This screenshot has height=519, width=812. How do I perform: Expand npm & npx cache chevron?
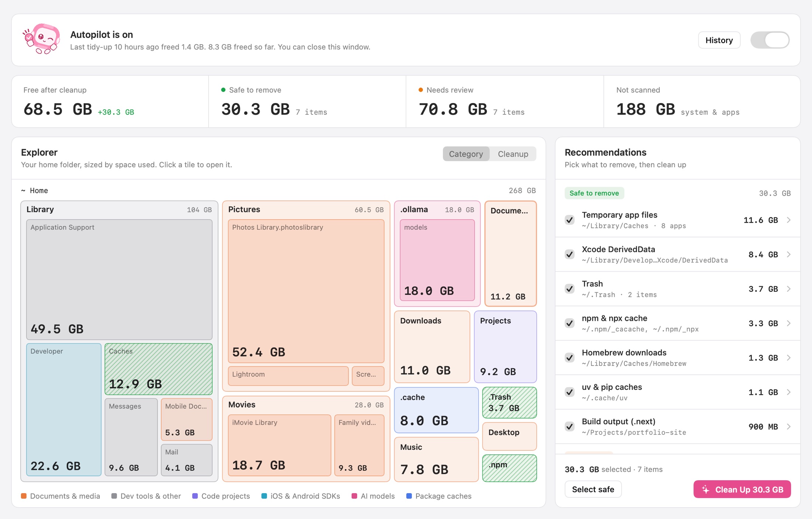pos(789,323)
